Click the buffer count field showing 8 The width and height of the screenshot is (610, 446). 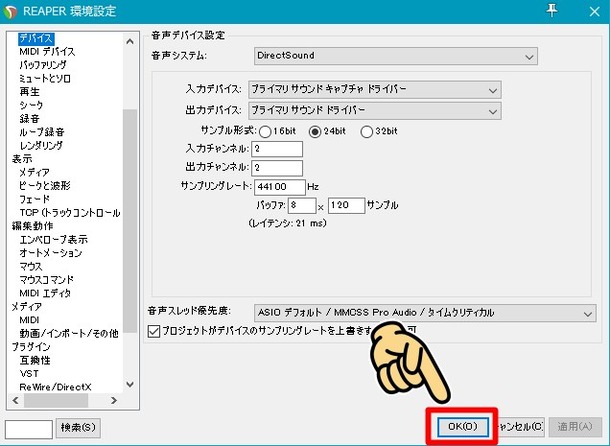[x=302, y=205]
